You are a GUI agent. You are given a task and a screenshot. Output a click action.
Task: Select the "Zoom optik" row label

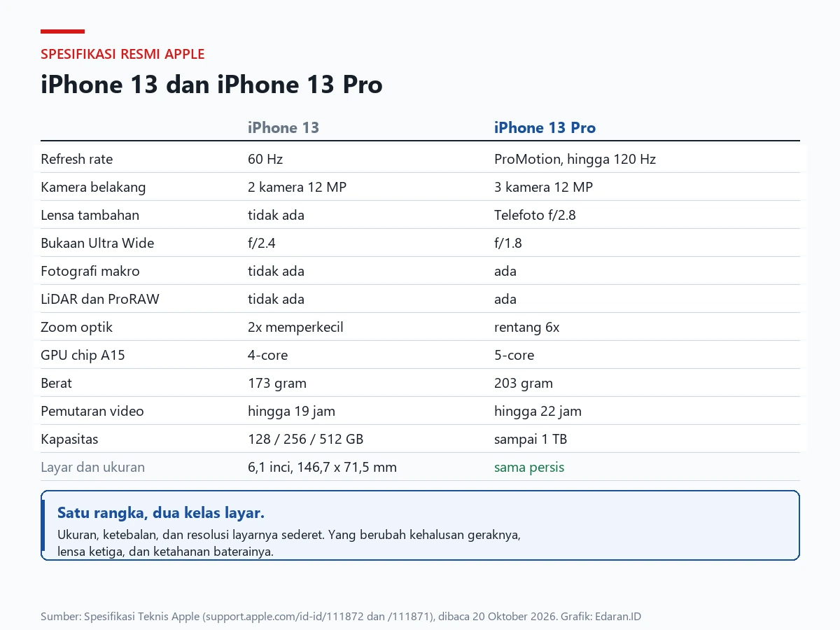pyautogui.click(x=76, y=327)
